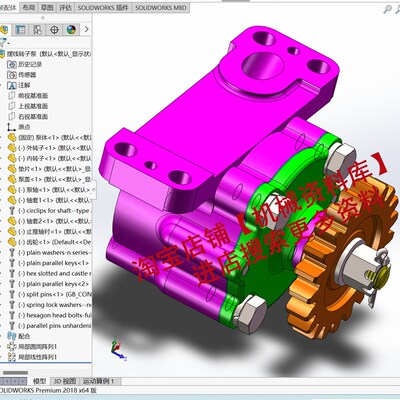Click the plain parallel keys<2> toolbox icon
The height and width of the screenshot is (400, 400).
click(12, 284)
